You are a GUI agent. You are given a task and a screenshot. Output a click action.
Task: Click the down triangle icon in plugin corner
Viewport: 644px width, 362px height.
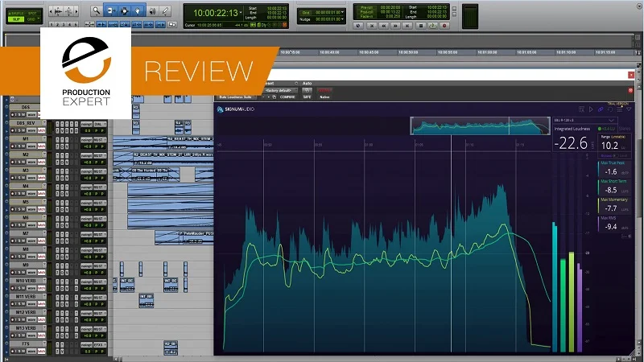click(629, 109)
